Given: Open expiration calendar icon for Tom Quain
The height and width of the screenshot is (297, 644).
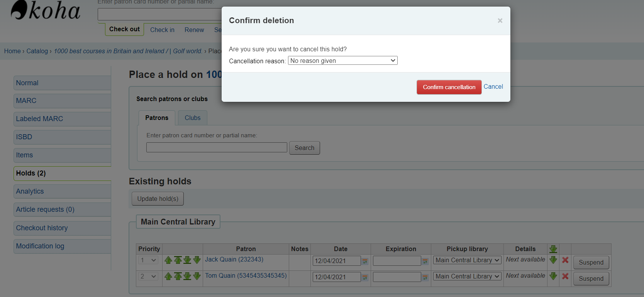Looking at the screenshot, I should pyautogui.click(x=425, y=278).
